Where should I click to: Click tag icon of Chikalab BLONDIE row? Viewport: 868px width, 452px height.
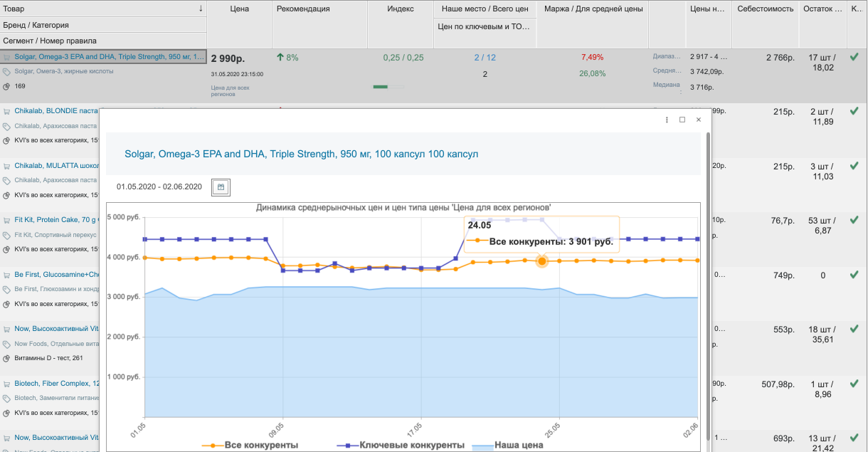(6, 126)
